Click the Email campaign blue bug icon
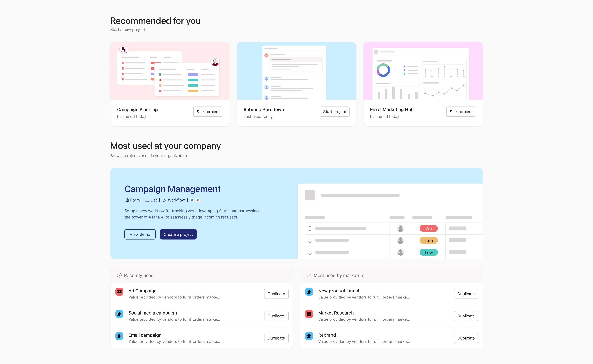 (x=119, y=336)
